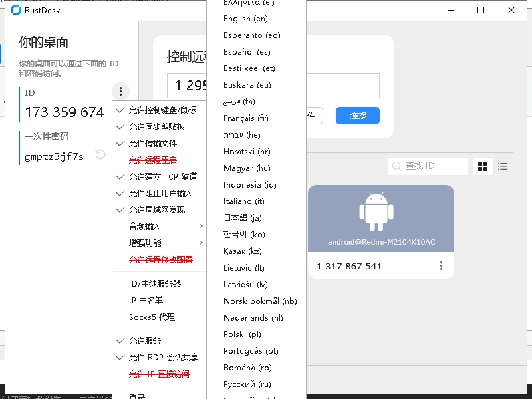Screen dimensions: 532x399
Task: Open the three-dot menu beside your ID
Action: point(120,91)
